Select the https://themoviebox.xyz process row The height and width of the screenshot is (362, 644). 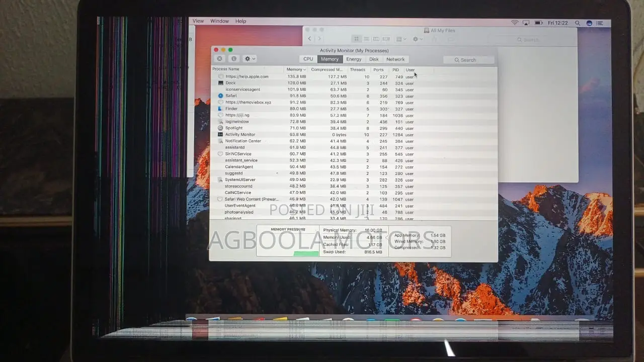coord(354,103)
